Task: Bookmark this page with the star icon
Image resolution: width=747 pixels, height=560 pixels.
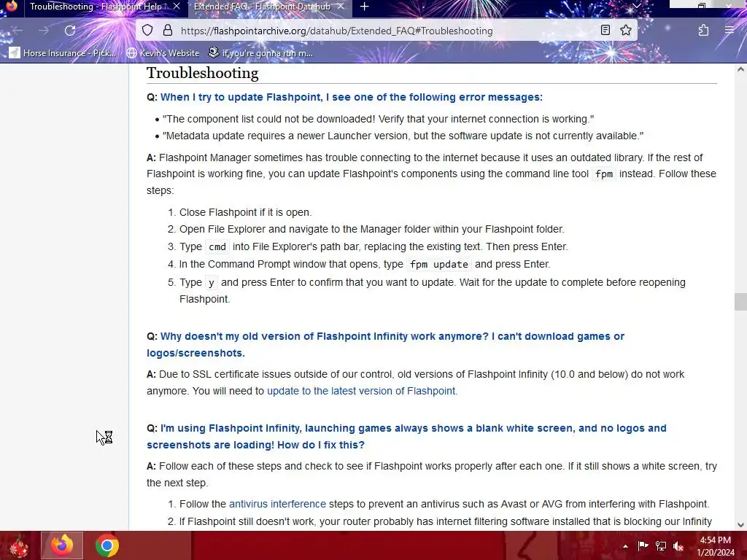Action: 625,31
